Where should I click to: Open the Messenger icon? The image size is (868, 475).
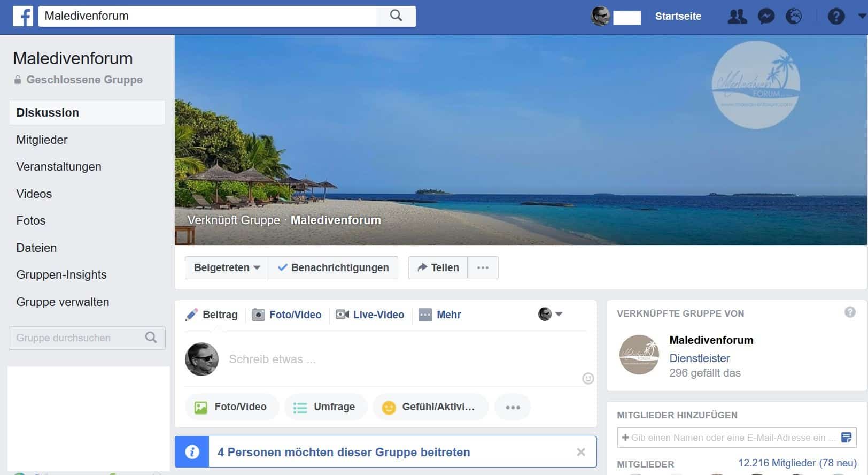click(766, 17)
